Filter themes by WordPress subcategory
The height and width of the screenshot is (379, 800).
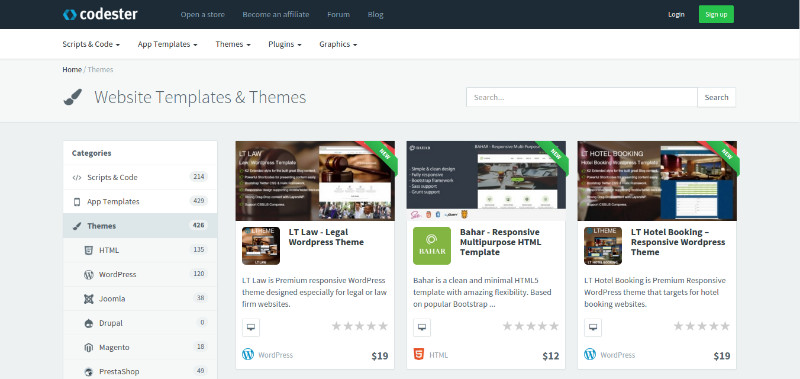(140, 274)
